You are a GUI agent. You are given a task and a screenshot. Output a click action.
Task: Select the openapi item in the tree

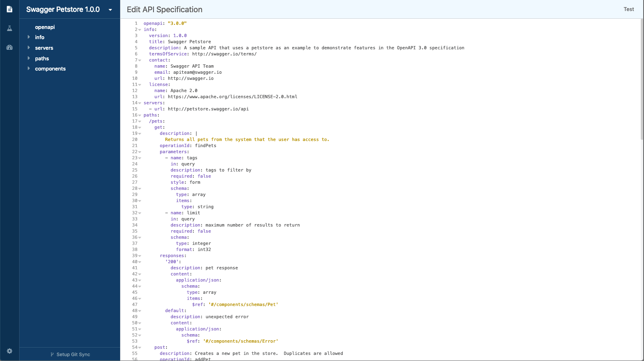point(45,27)
